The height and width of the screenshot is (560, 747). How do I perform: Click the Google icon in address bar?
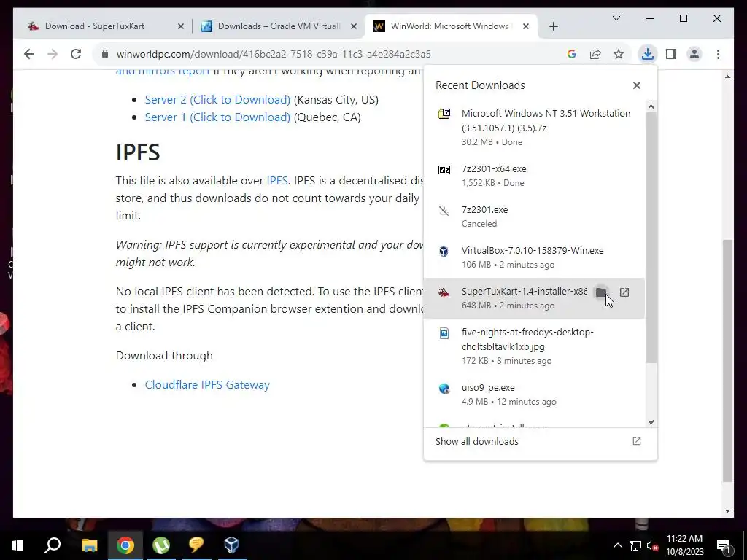click(x=572, y=54)
